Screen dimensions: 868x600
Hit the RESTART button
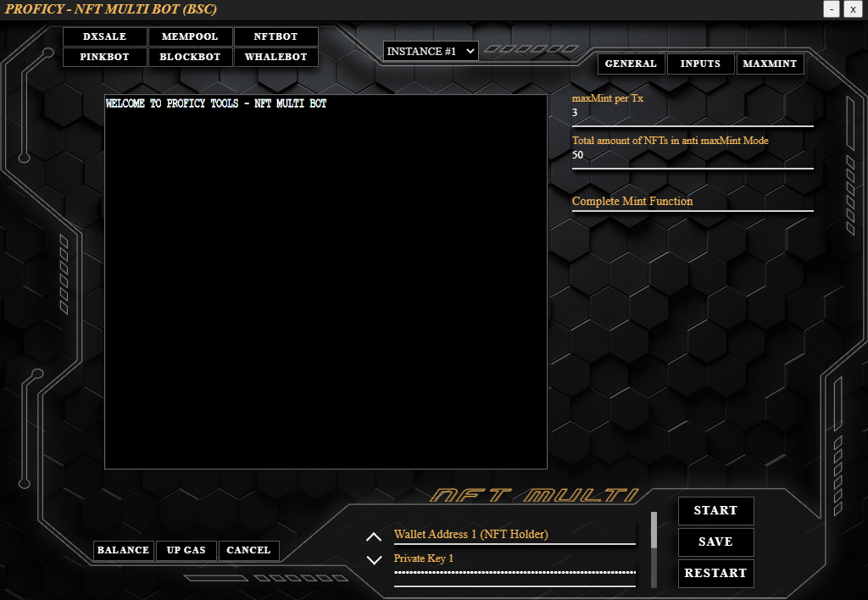pyautogui.click(x=715, y=574)
